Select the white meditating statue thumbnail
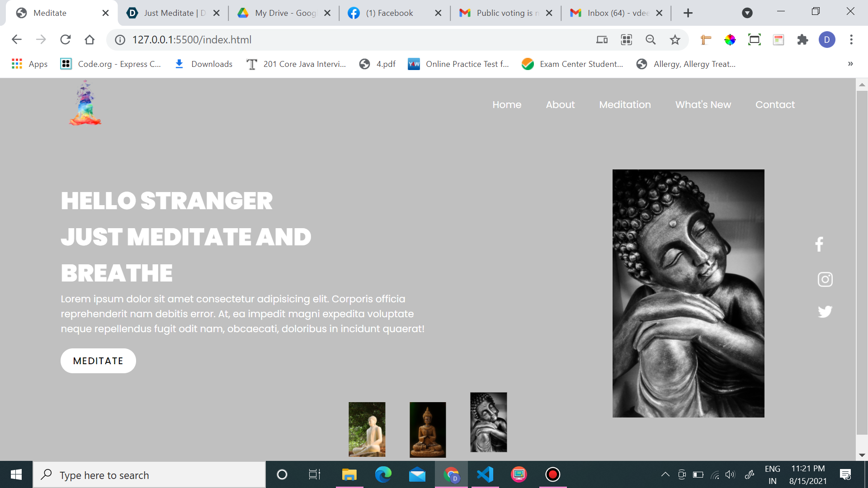The width and height of the screenshot is (868, 488). pos(367,429)
